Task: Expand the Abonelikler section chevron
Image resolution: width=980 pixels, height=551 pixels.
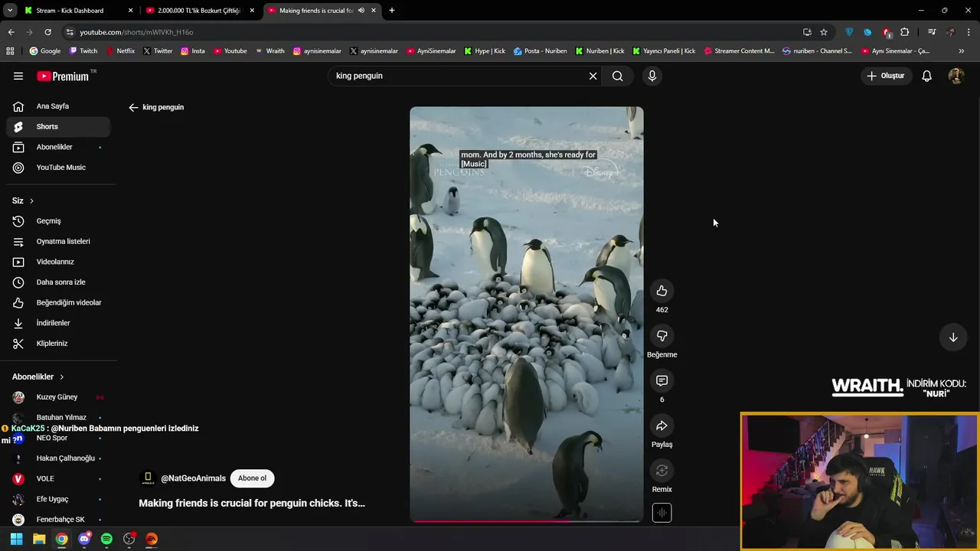Action: [x=61, y=377]
